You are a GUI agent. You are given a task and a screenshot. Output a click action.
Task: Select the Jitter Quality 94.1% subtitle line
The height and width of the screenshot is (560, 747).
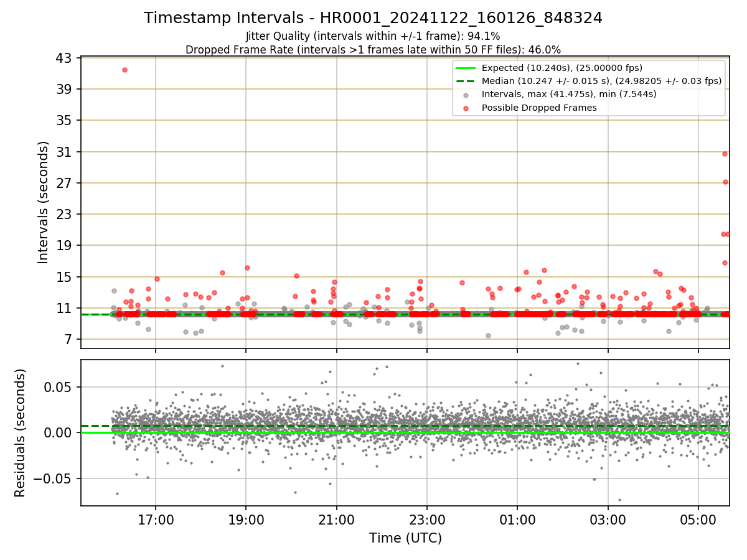(x=373, y=36)
